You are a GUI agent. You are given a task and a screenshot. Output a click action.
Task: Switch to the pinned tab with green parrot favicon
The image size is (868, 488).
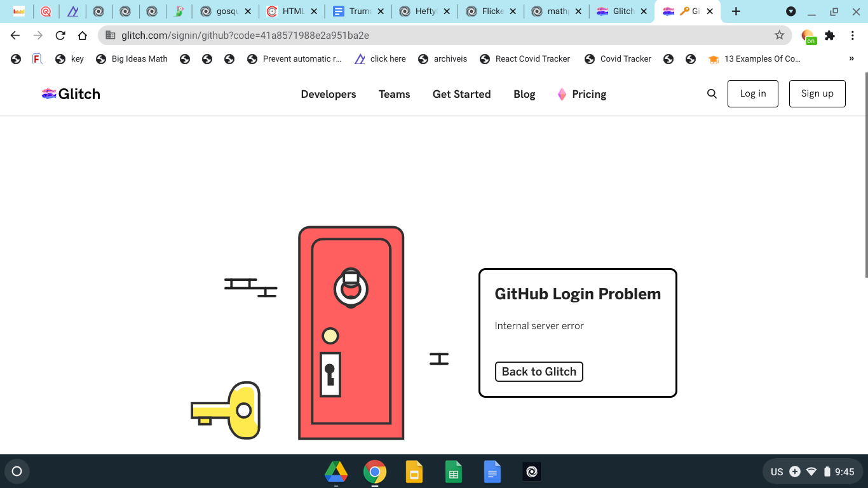pyautogui.click(x=179, y=11)
